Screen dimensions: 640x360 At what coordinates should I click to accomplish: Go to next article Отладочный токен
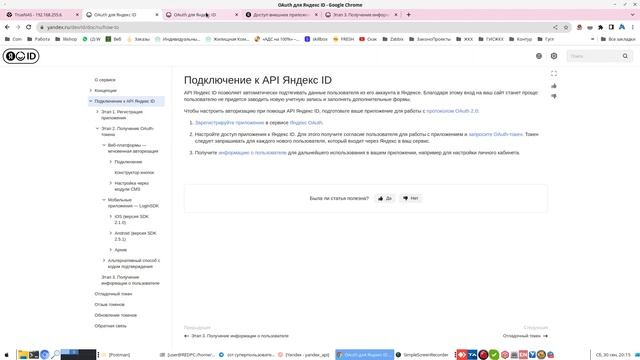[525, 336]
